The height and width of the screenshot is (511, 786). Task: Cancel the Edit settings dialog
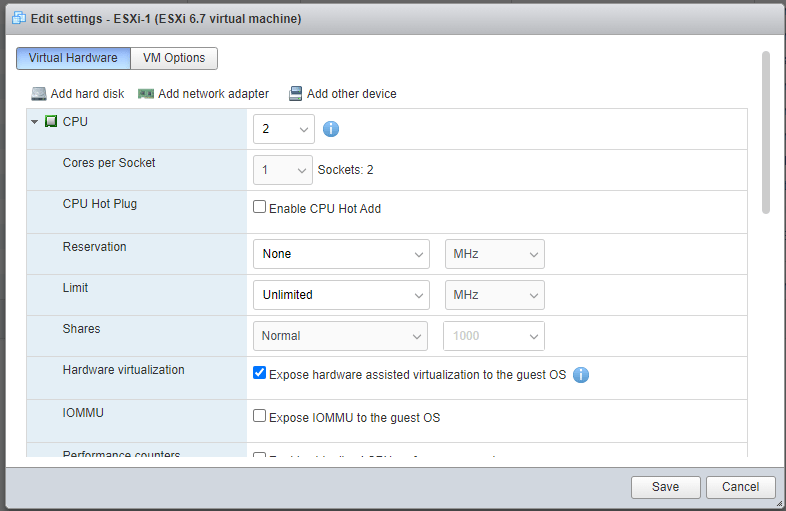click(740, 487)
